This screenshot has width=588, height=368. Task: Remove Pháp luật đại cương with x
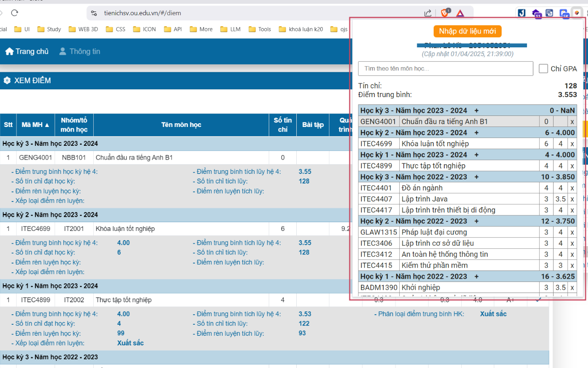[x=572, y=232]
